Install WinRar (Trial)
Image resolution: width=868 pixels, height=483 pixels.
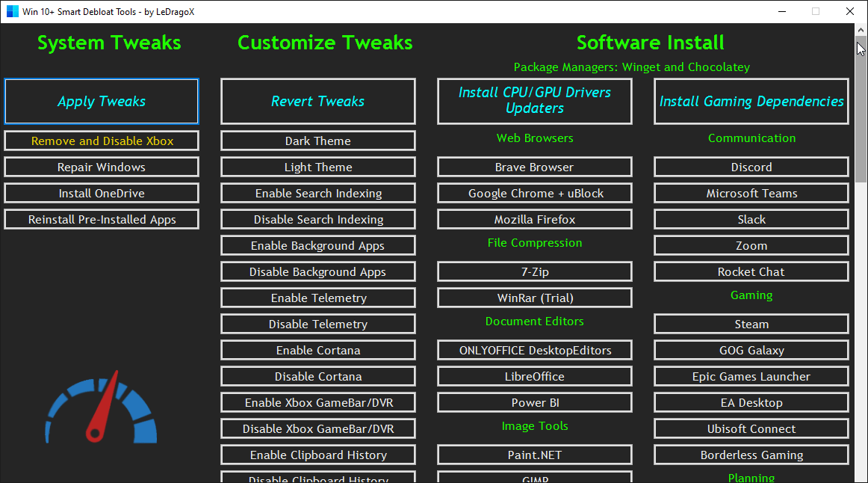(535, 298)
